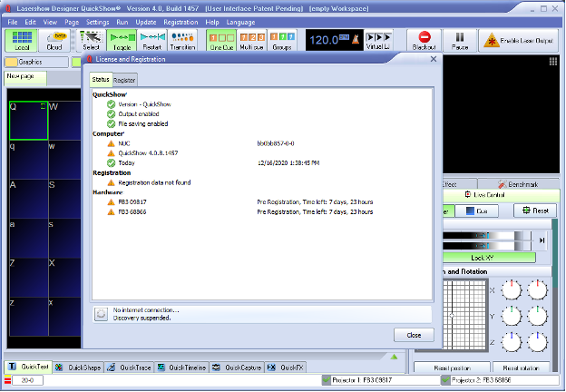The image size is (566, 392).
Task: Switch to One Cue mode
Action: point(221,41)
